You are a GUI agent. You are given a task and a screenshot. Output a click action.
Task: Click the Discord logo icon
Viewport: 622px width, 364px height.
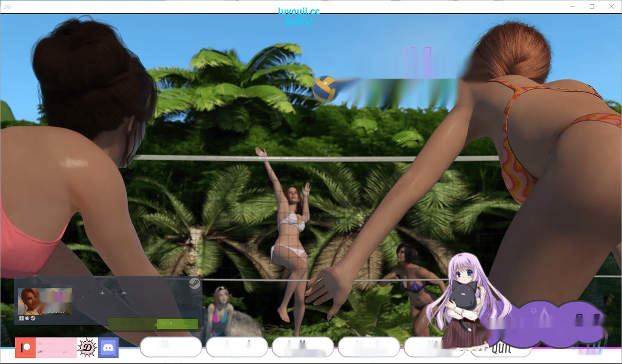[x=108, y=348]
